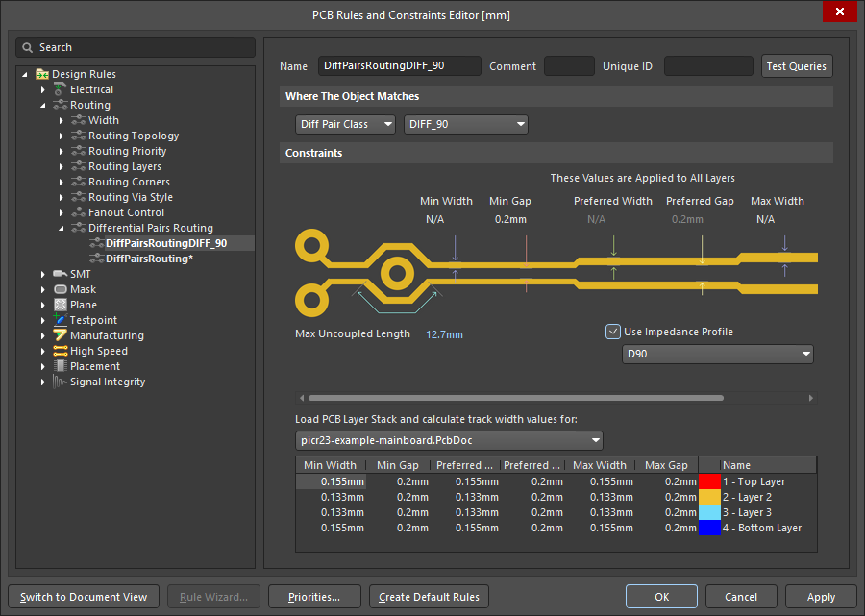
Task: Click the blue Bottom Layer color swatch
Action: click(709, 528)
